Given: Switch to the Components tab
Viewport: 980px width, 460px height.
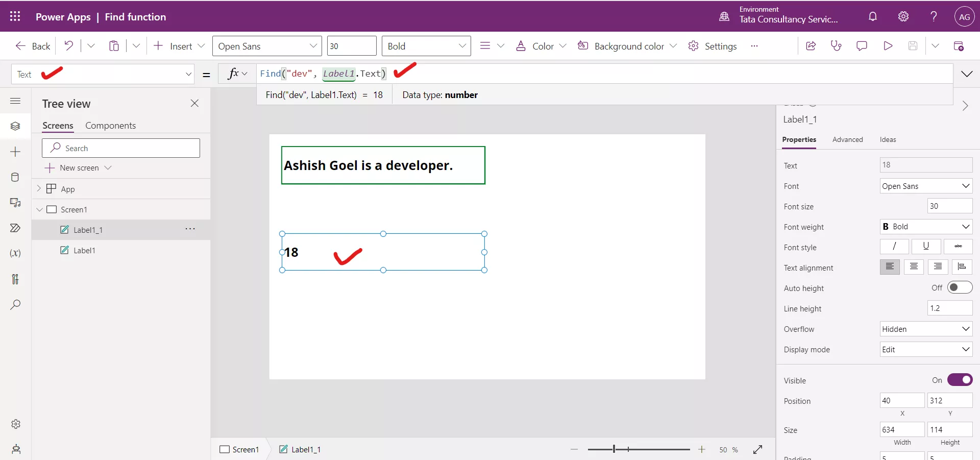Looking at the screenshot, I should [111, 126].
